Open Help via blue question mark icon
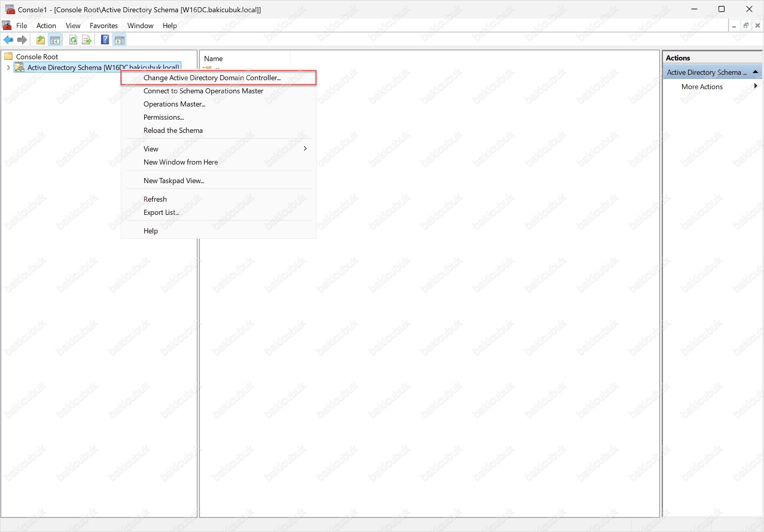The height and width of the screenshot is (532, 764). pos(105,40)
